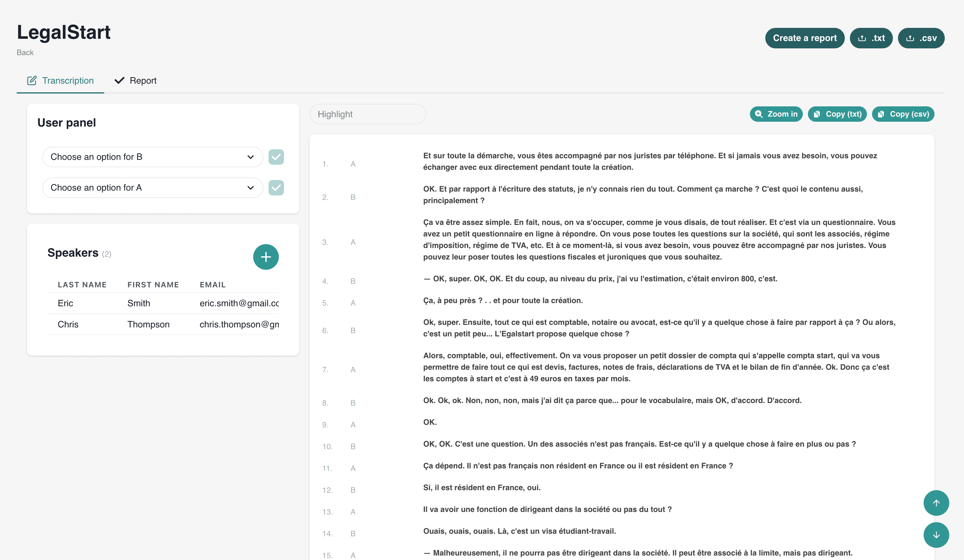Copy transcript as csv
This screenshot has width=964, height=560.
point(903,114)
